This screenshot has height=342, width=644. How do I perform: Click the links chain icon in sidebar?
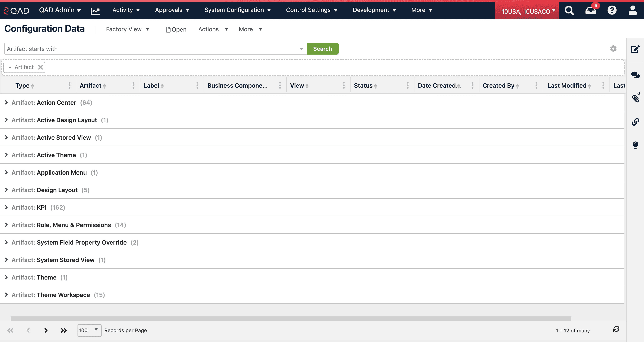[635, 122]
